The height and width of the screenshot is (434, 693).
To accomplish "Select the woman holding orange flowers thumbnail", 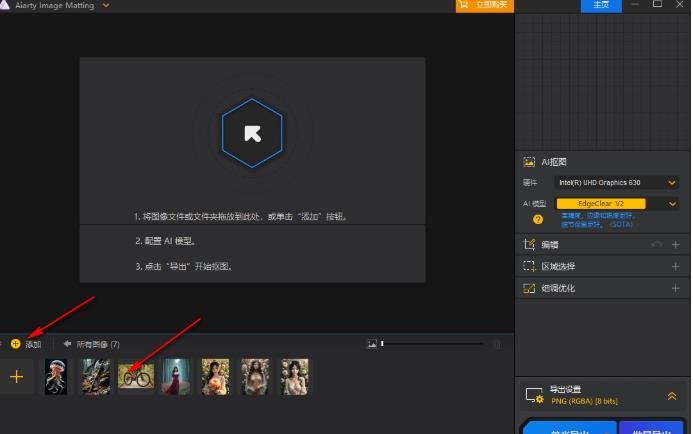I will coord(216,377).
